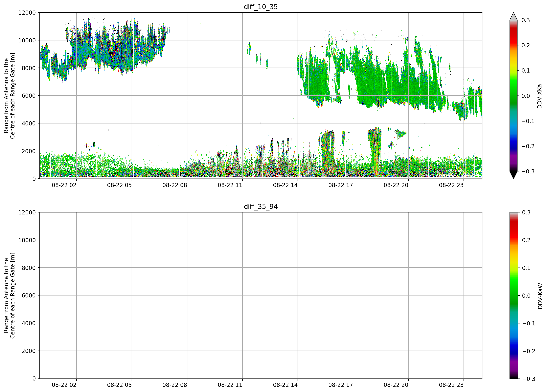Screen dimensions: 547x392
Task: Choose time tick 08-22 23 under diff_35_94
Action: [x=451, y=385]
